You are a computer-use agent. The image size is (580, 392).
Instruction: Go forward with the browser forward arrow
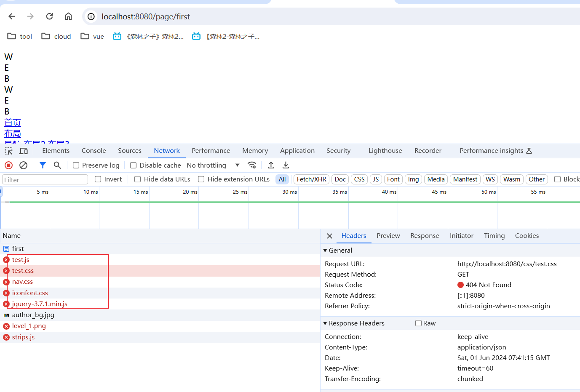(x=30, y=16)
